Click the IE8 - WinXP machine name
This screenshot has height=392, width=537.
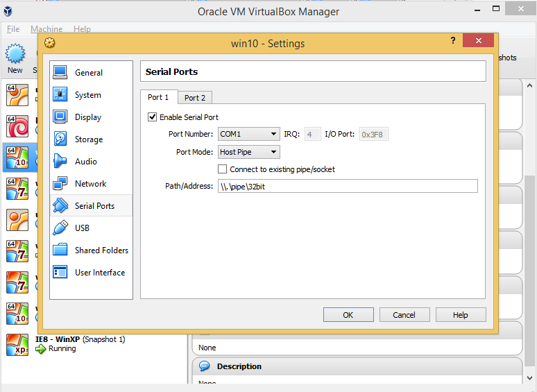(58, 339)
